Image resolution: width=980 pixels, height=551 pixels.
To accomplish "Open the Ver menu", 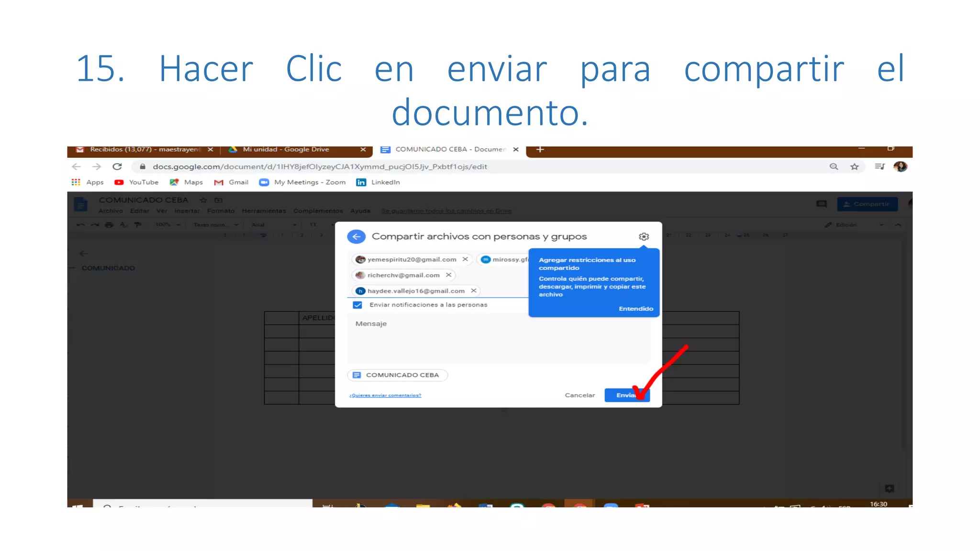I will tap(162, 211).
